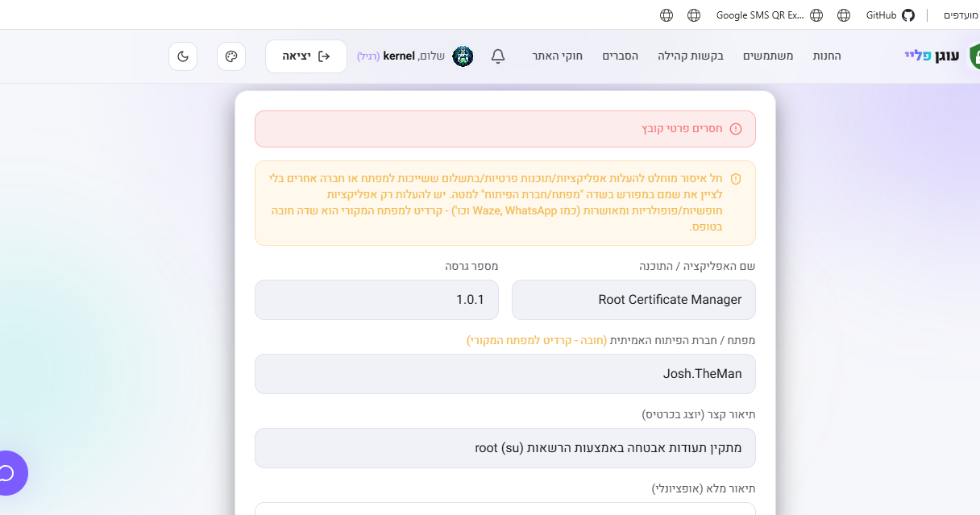Click the kernel user avatar image
The image size is (980, 515).
tap(463, 56)
